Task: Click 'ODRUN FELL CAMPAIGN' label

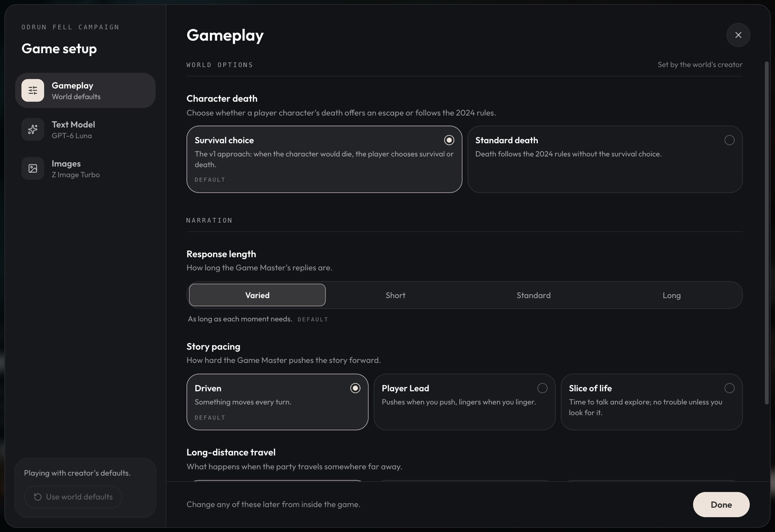Action: tap(70, 27)
